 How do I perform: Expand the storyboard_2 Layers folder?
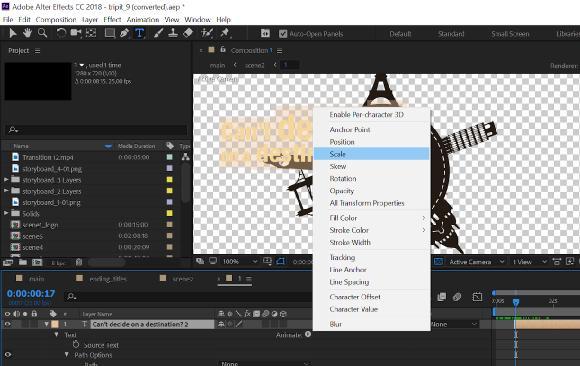coord(6,191)
